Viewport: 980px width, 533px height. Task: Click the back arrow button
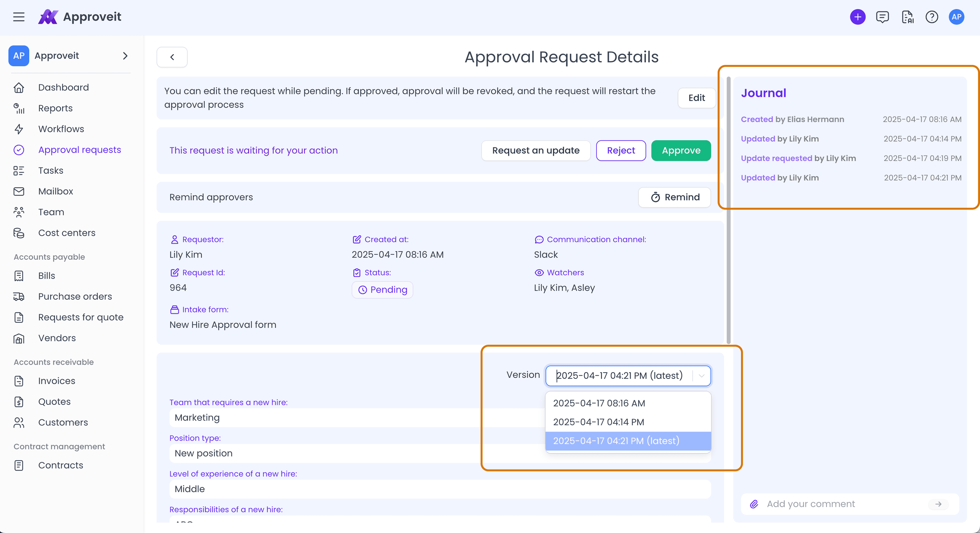pos(172,57)
